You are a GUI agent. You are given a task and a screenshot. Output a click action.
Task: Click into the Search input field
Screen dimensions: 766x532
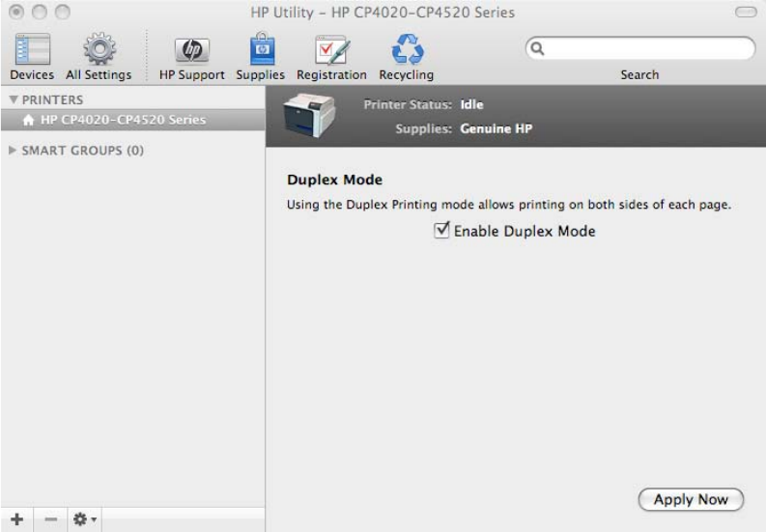pyautogui.click(x=640, y=48)
